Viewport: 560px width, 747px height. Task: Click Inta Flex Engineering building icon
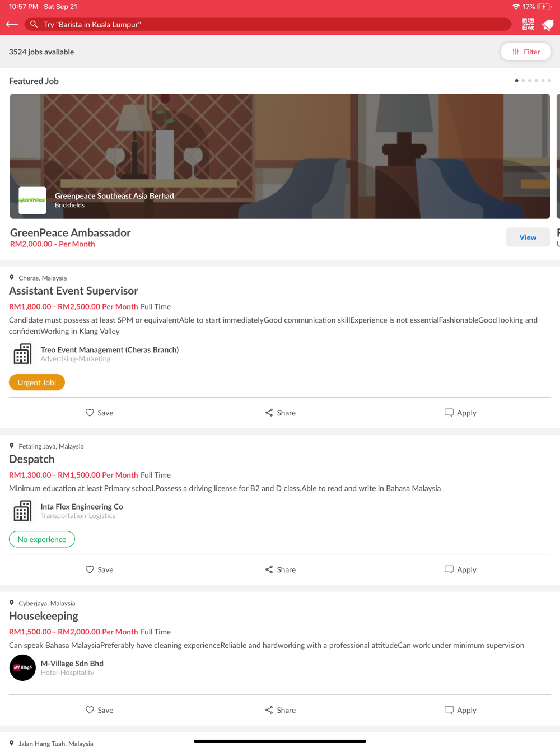click(x=22, y=511)
